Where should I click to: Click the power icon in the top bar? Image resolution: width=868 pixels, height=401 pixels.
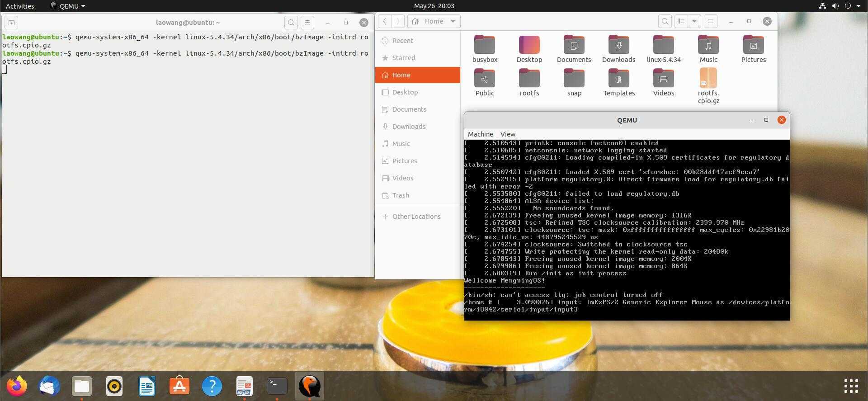click(x=848, y=6)
